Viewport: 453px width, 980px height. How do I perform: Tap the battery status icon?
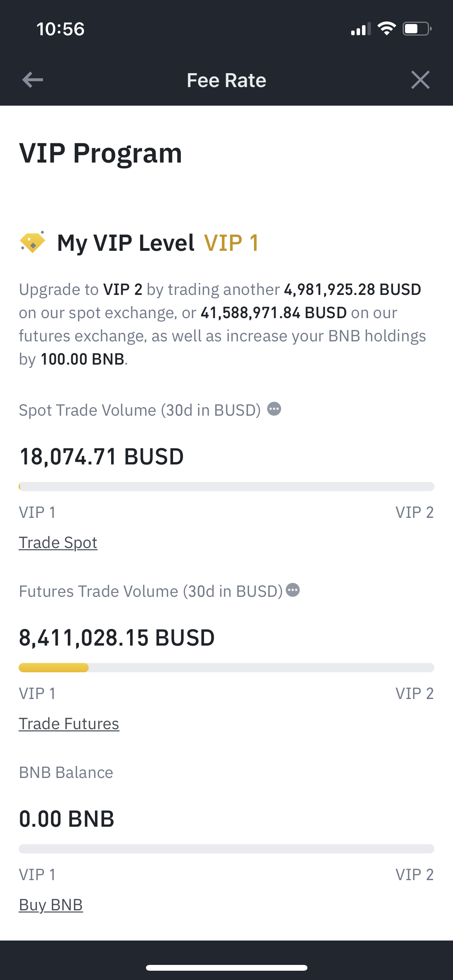tap(417, 29)
